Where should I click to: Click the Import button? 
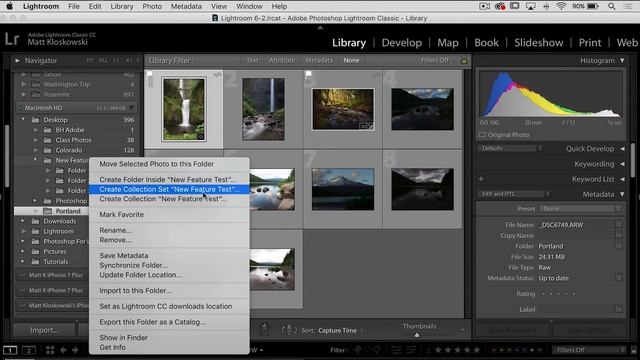(x=44, y=330)
